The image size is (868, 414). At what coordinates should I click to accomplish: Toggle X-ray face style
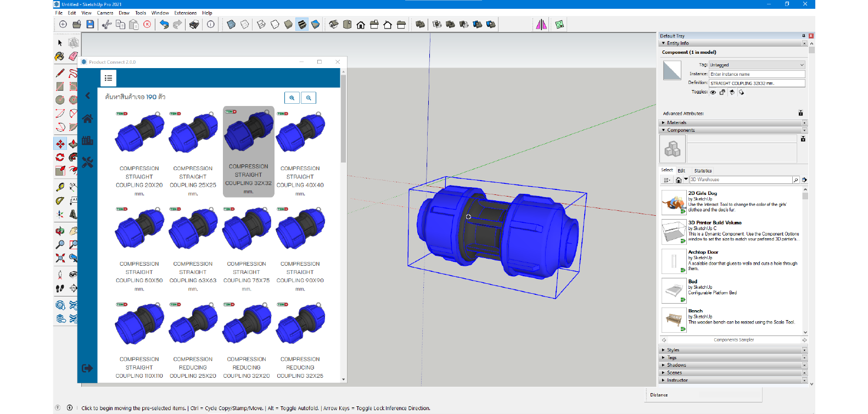tap(231, 24)
